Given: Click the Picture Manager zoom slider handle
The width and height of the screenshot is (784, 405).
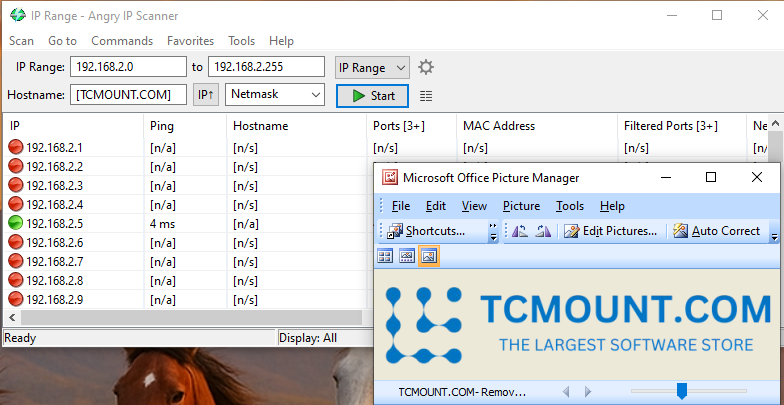Looking at the screenshot, I should click(682, 390).
